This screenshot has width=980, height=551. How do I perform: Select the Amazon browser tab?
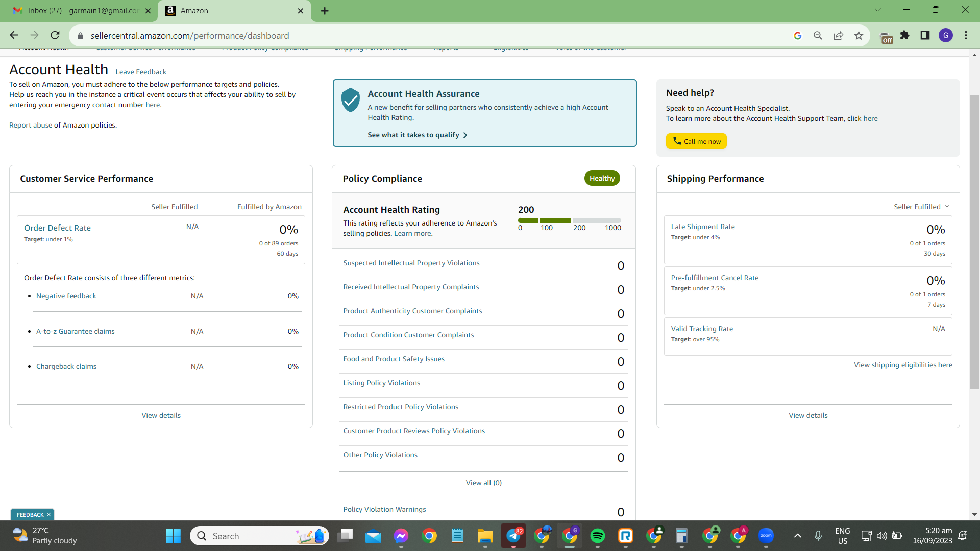pos(235,11)
